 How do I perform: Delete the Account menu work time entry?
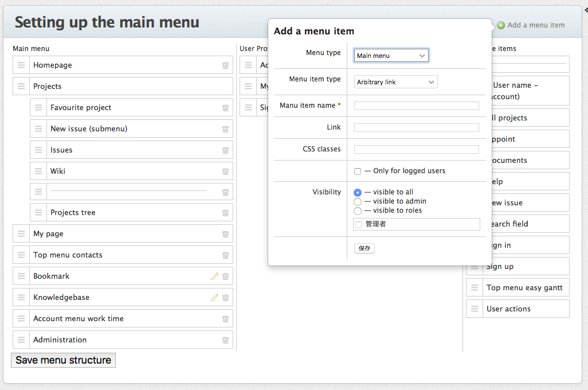(x=225, y=318)
